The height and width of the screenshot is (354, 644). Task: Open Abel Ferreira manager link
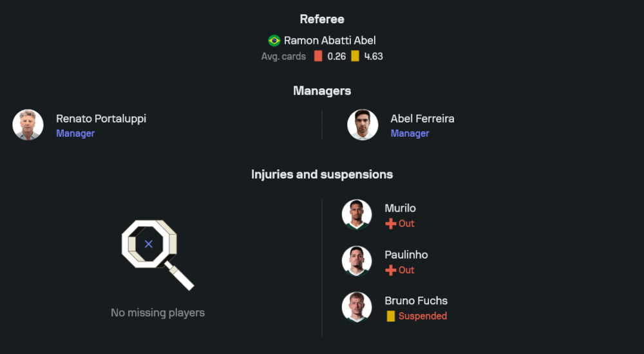click(422, 119)
